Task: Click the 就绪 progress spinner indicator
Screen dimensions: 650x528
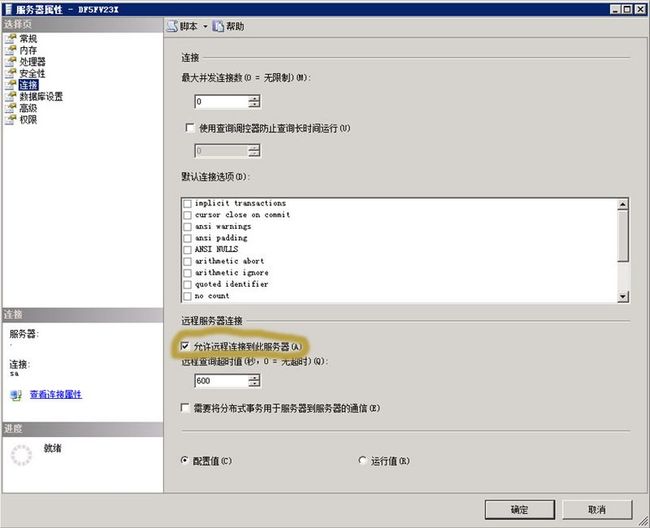Action: pos(21,455)
